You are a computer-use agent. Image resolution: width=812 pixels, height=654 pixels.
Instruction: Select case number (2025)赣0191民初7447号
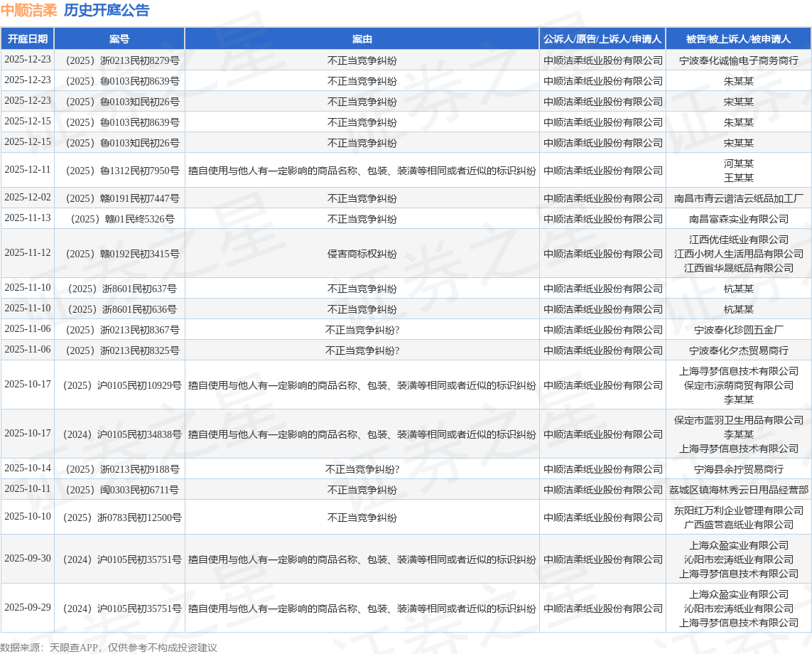coord(122,198)
